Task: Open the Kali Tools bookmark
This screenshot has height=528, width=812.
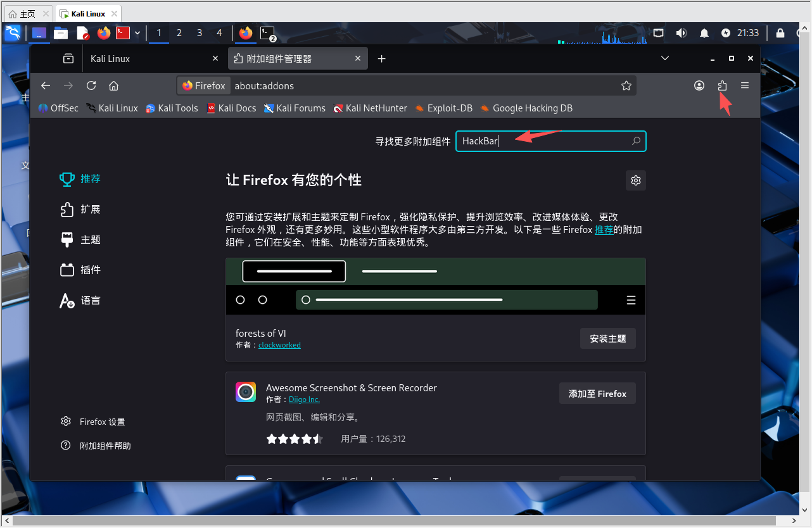Action: tap(172, 108)
